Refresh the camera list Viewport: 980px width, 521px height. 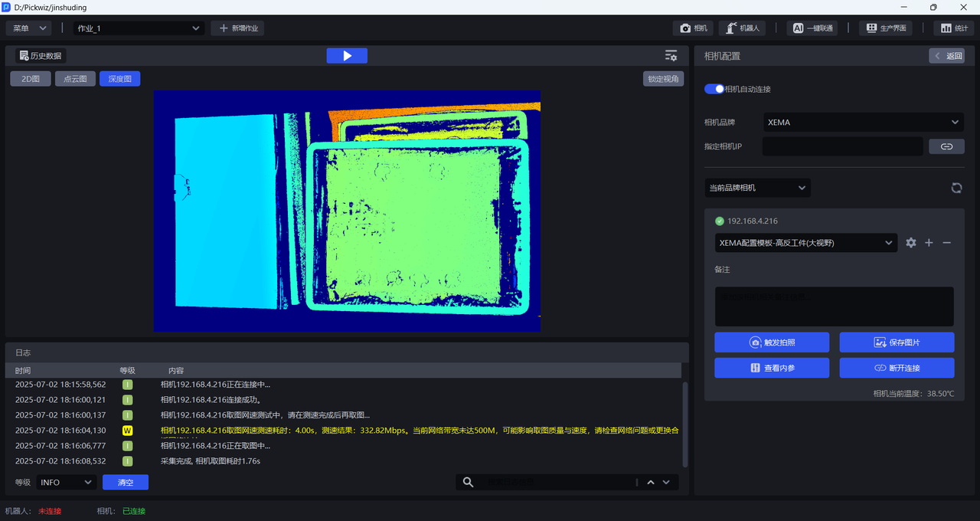point(956,188)
